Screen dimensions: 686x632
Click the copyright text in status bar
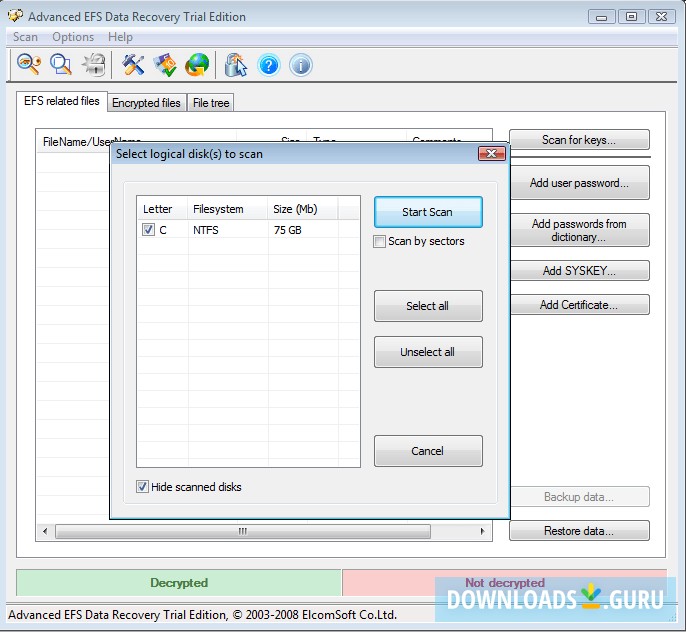point(203,615)
